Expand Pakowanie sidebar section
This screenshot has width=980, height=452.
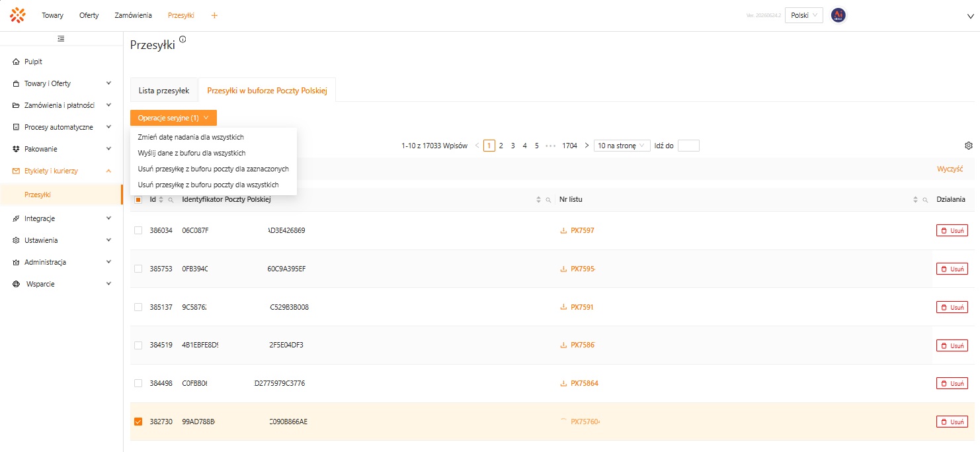point(61,149)
